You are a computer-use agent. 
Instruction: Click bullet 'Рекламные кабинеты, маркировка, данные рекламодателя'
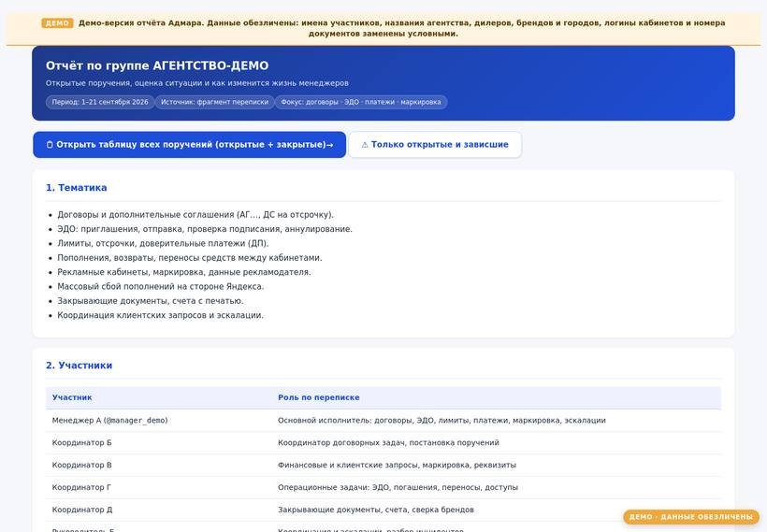(x=184, y=272)
